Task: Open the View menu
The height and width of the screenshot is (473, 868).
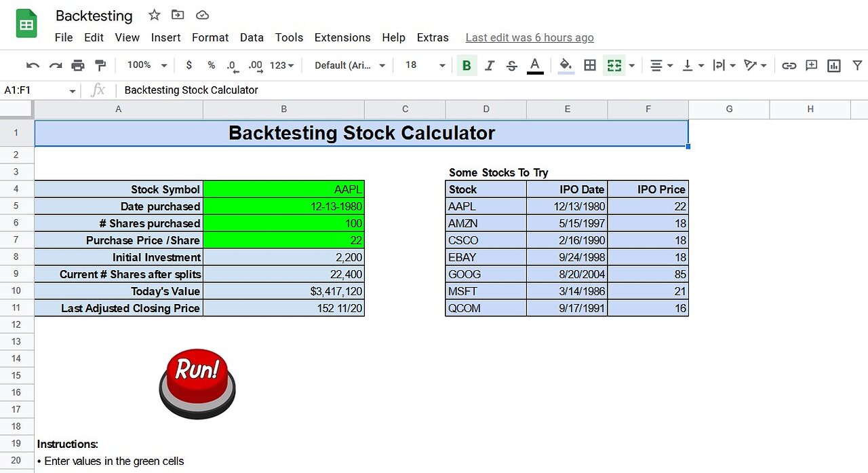Action: pyautogui.click(x=127, y=37)
